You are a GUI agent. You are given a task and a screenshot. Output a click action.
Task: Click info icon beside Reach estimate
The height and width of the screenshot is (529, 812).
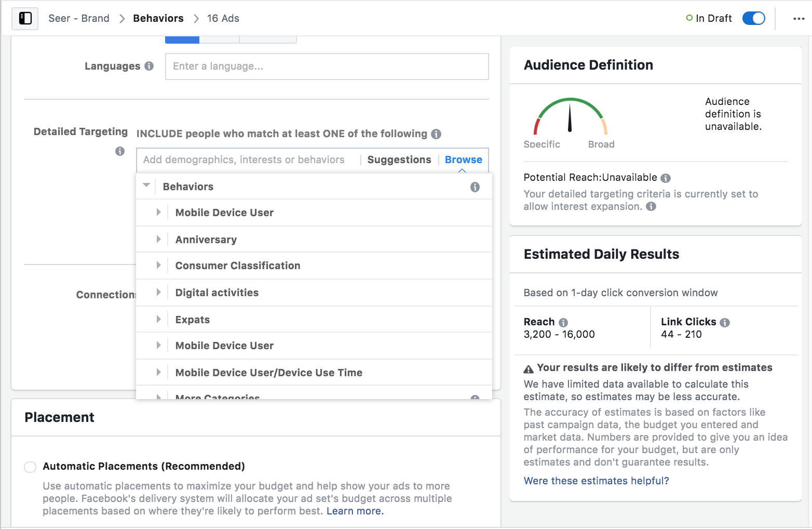click(x=563, y=323)
